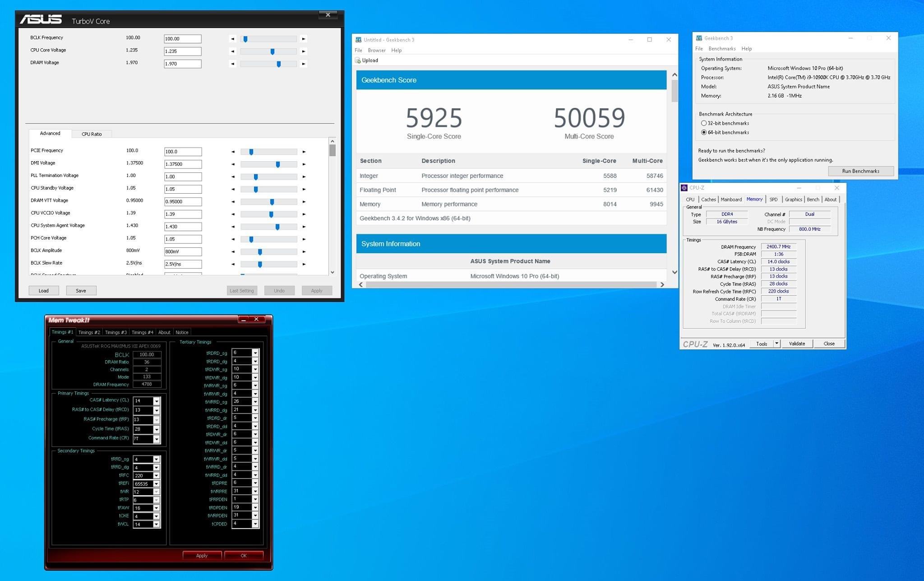The width and height of the screenshot is (924, 581).
Task: Click Load button in TurboV Core
Action: click(x=44, y=291)
